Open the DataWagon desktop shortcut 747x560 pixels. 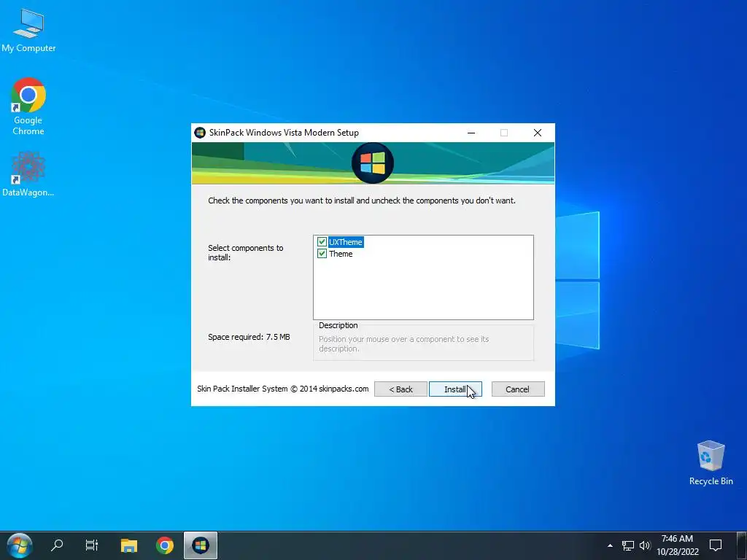pyautogui.click(x=28, y=174)
